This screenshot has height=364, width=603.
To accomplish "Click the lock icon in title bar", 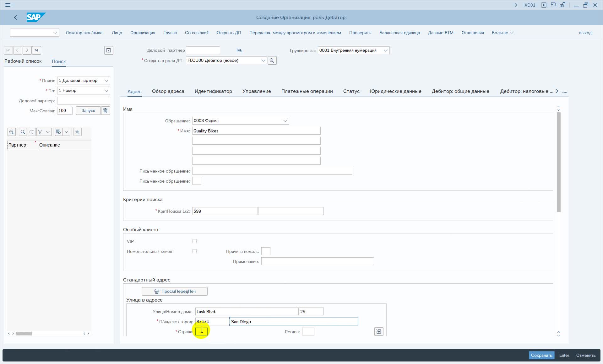I will click(563, 5).
